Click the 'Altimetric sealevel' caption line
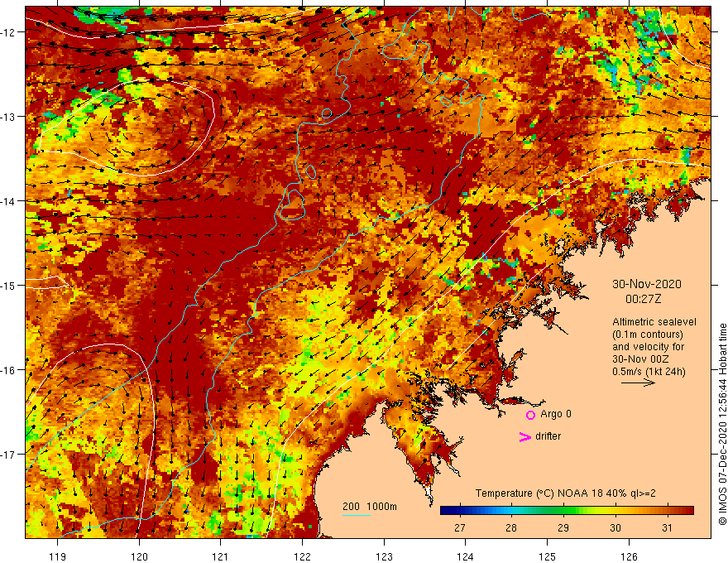This screenshot has width=728, height=563. coord(654,322)
